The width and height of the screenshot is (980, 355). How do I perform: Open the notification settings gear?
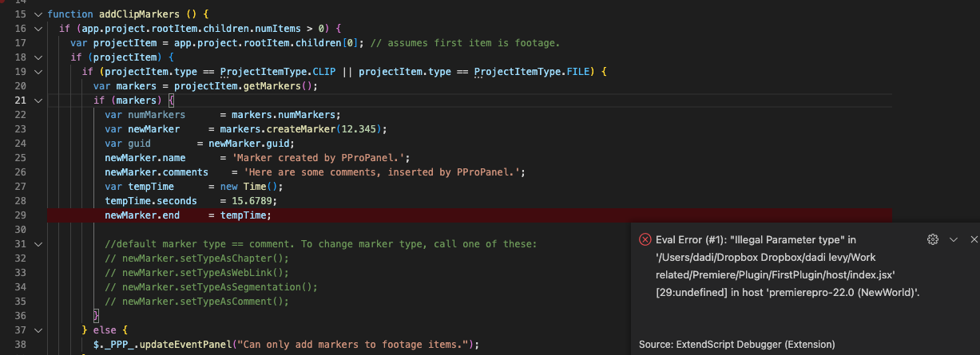point(932,239)
